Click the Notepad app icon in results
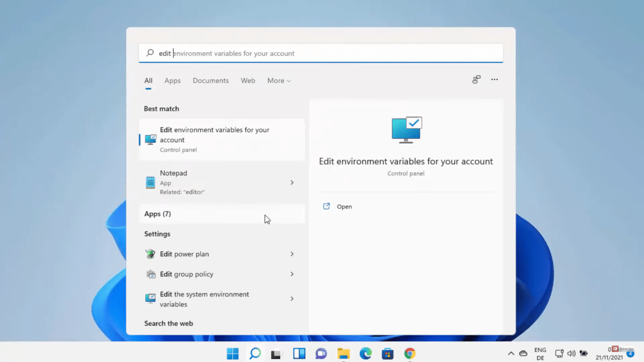 pos(150,182)
